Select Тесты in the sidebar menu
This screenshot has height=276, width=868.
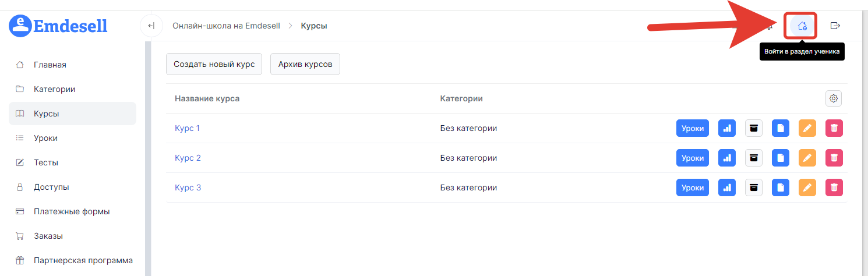pyautogui.click(x=46, y=162)
